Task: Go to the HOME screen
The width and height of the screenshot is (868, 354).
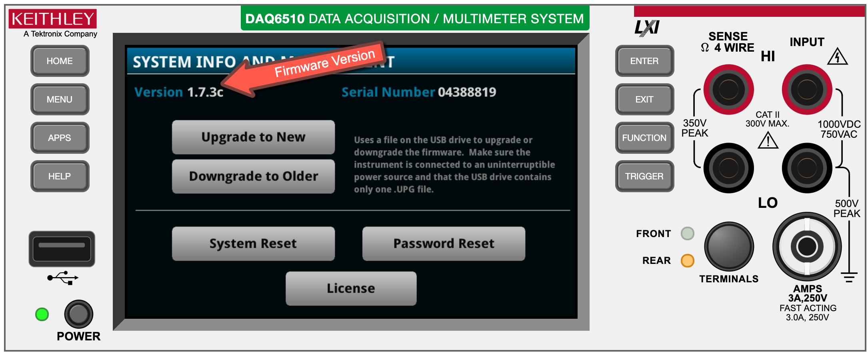Action: (x=60, y=61)
